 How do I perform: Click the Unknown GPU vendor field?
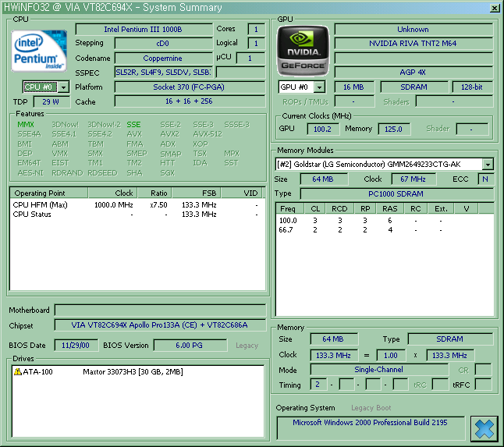coord(413,29)
